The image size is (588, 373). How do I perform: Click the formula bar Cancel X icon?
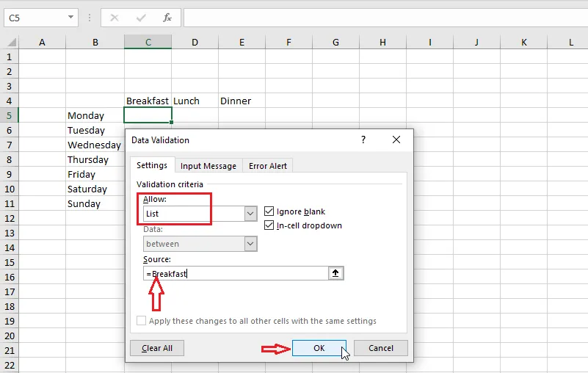click(x=115, y=18)
